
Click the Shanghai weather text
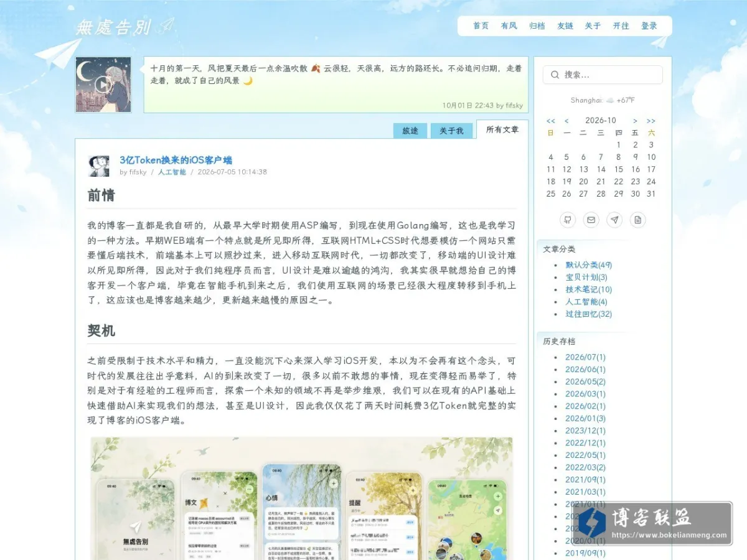pos(603,100)
